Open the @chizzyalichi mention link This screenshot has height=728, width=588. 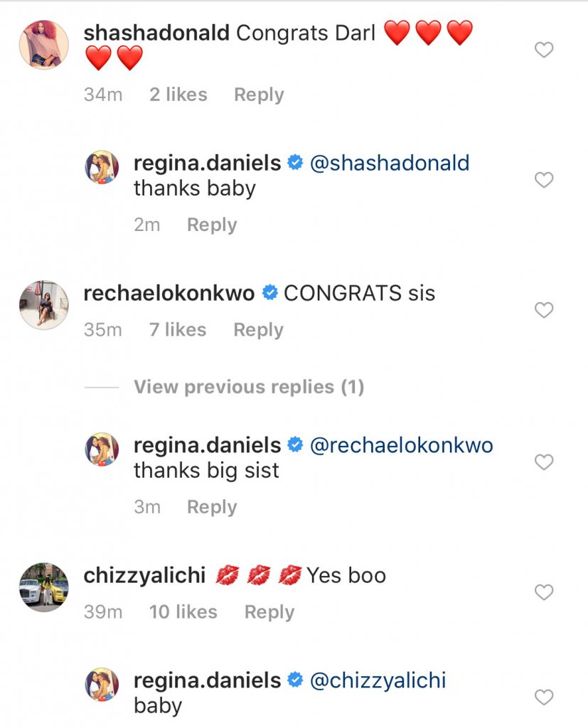[x=378, y=680]
